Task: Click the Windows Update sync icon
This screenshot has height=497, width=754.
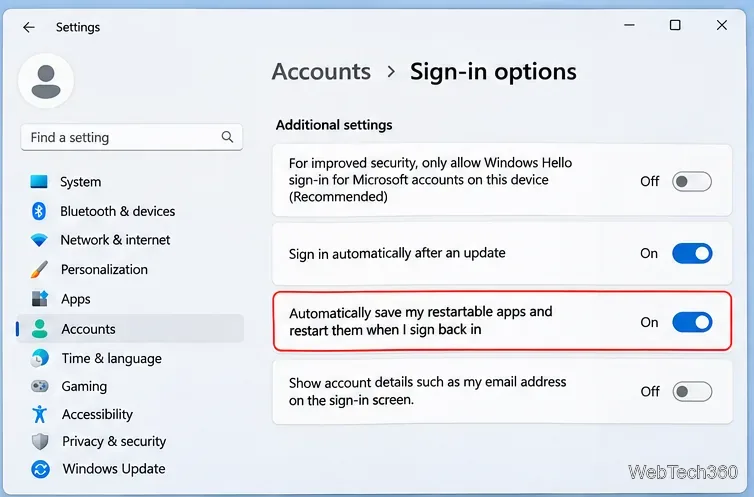Action: click(40, 469)
